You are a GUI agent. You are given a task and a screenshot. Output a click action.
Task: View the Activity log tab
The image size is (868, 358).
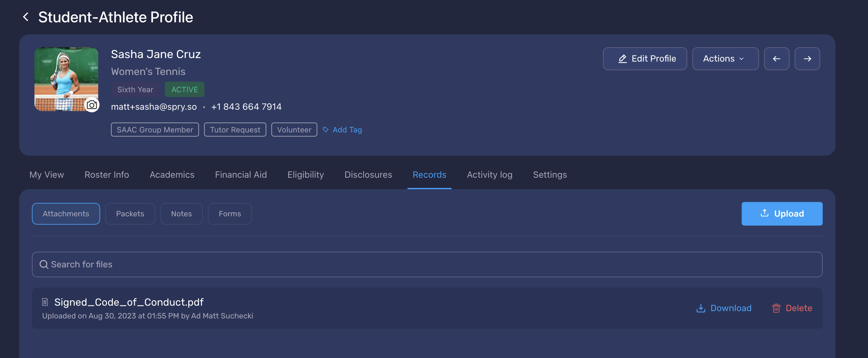tap(489, 175)
